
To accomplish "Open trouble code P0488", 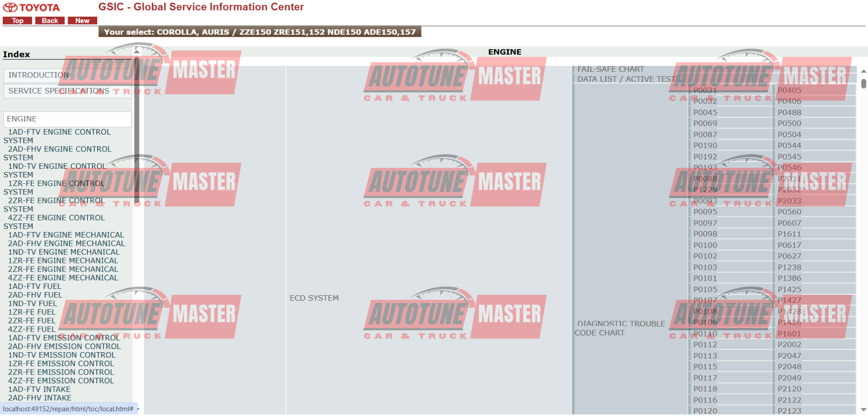I will click(789, 112).
